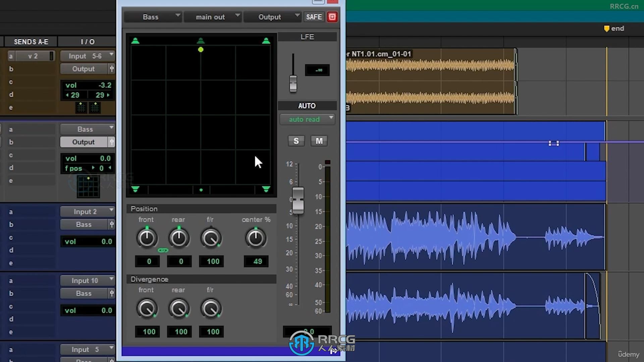Click the f pos readout on Bass track
This screenshot has width=644, height=362.
click(88, 168)
